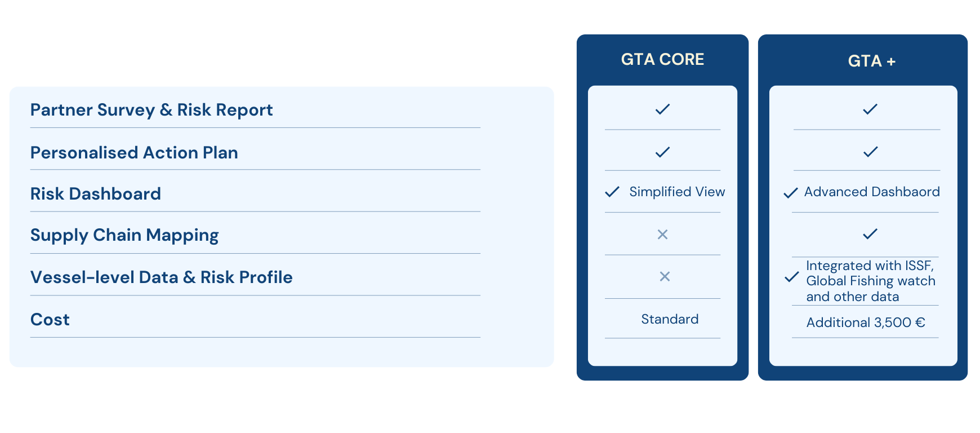
Task: Click GTA CORE cross for Vessel-level Data
Action: [665, 276]
